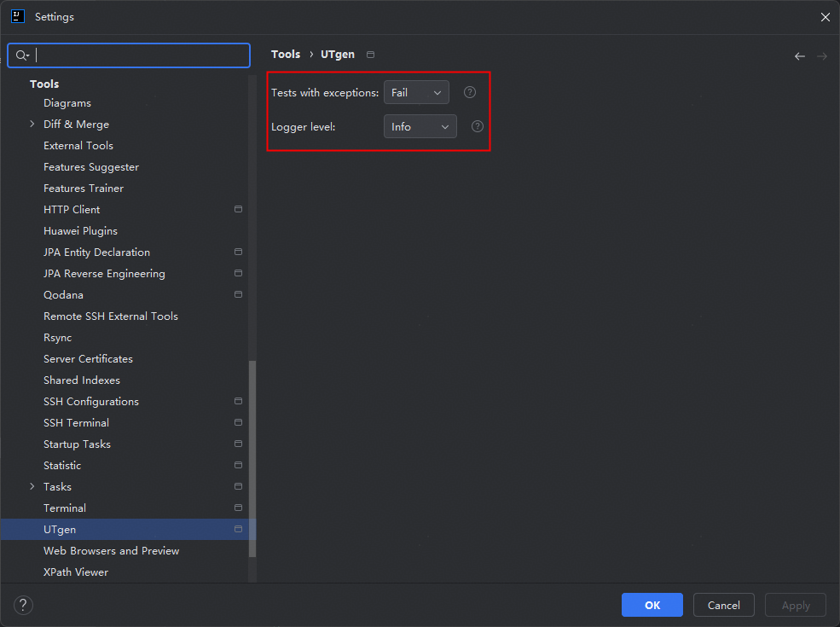Go to Huawei Plugins settings
The image size is (840, 627).
(x=80, y=231)
